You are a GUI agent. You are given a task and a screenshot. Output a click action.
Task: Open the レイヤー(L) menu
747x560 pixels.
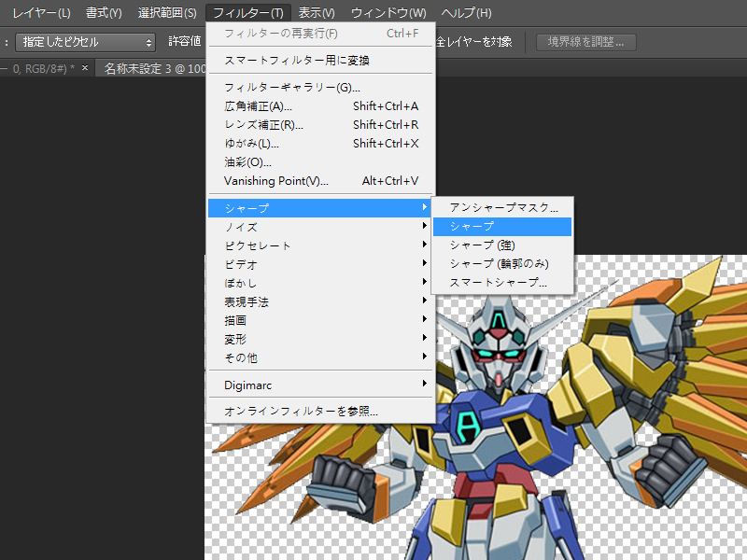(41, 13)
